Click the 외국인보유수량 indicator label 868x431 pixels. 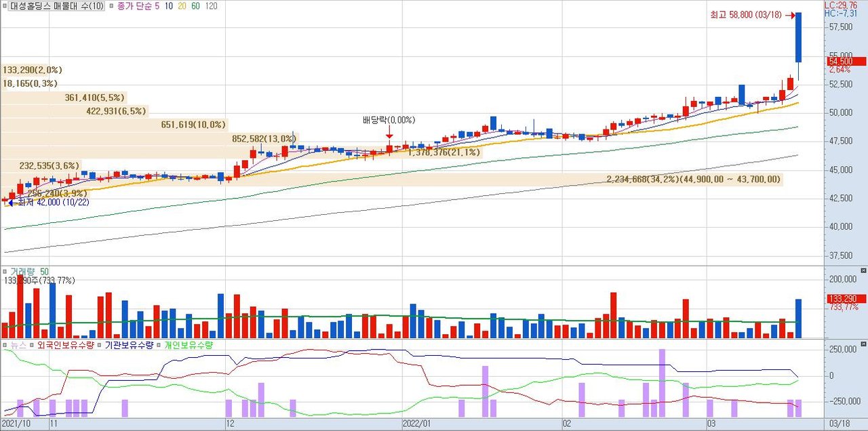[65, 345]
